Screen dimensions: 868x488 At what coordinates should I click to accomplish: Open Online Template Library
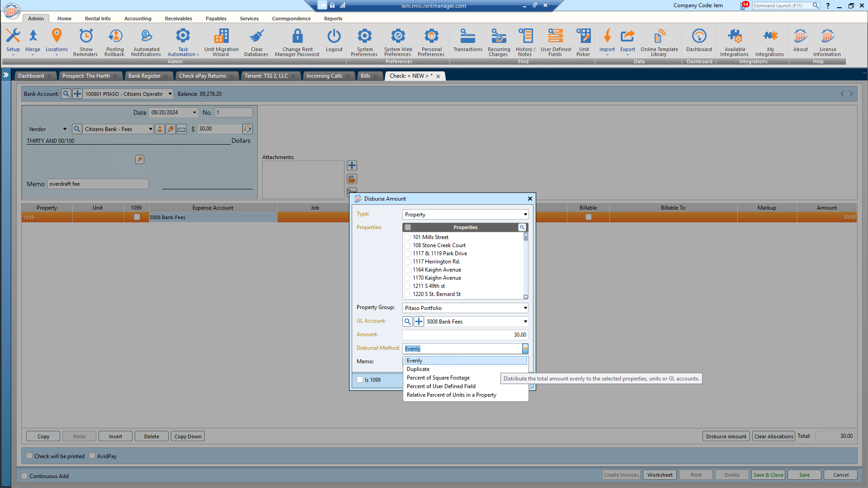(x=659, y=42)
